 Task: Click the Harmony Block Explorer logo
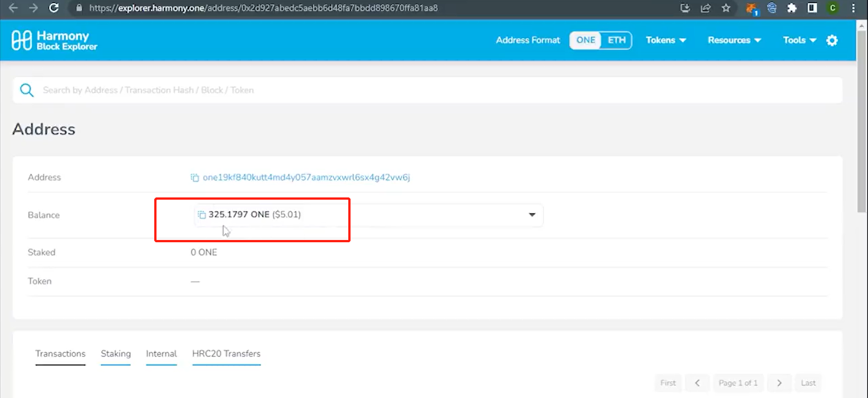(x=54, y=40)
